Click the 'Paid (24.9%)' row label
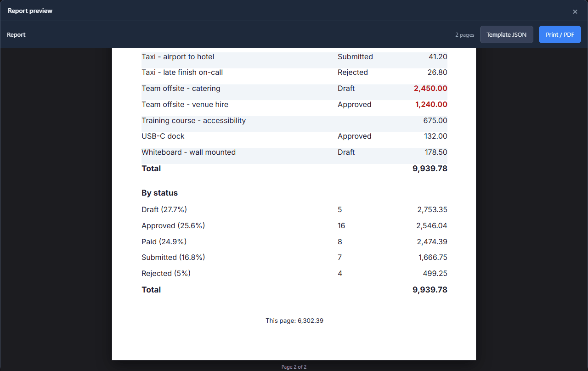Image resolution: width=588 pixels, height=371 pixels. click(x=164, y=242)
